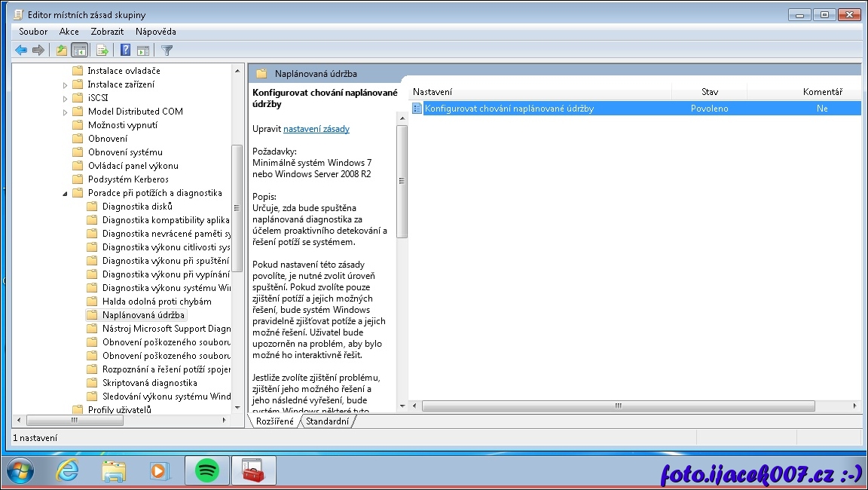Open Internet Explorer from the taskbar
This screenshot has width=868, height=490.
[68, 470]
